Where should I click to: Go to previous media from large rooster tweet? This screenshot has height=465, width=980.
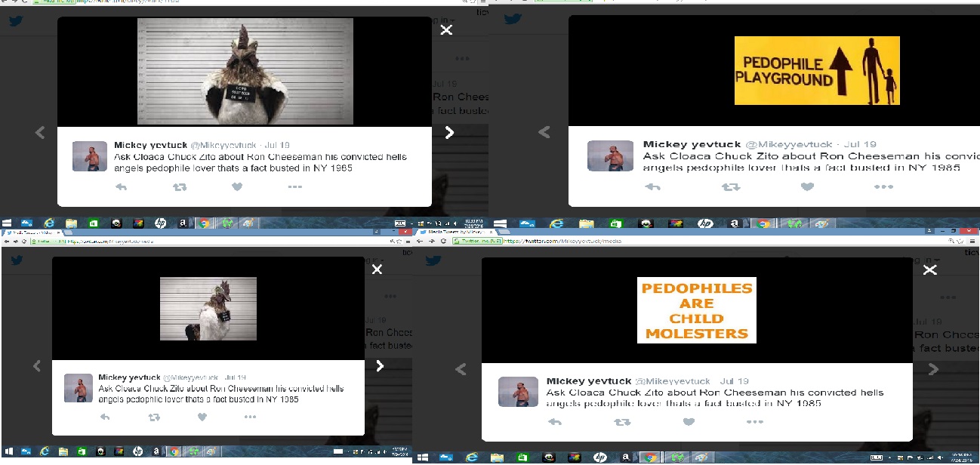[x=40, y=133]
